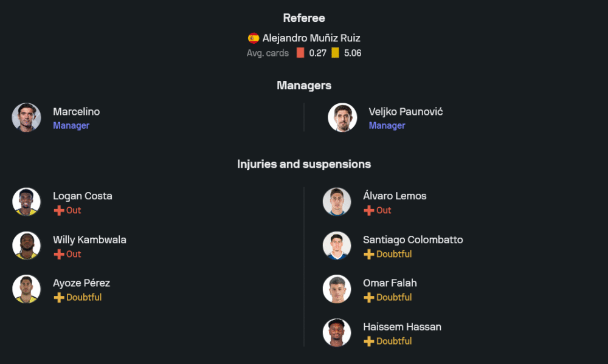Click the red card icon
The width and height of the screenshot is (608, 364).
[x=300, y=53]
